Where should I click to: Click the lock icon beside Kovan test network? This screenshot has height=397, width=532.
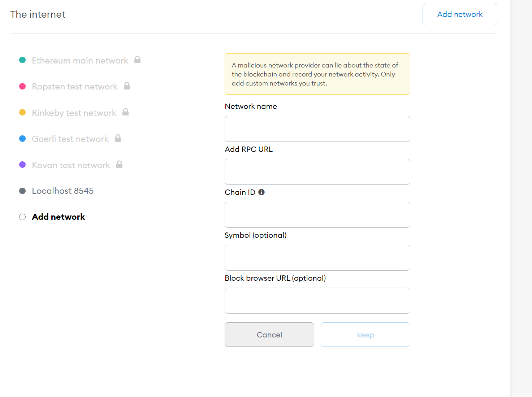click(119, 165)
